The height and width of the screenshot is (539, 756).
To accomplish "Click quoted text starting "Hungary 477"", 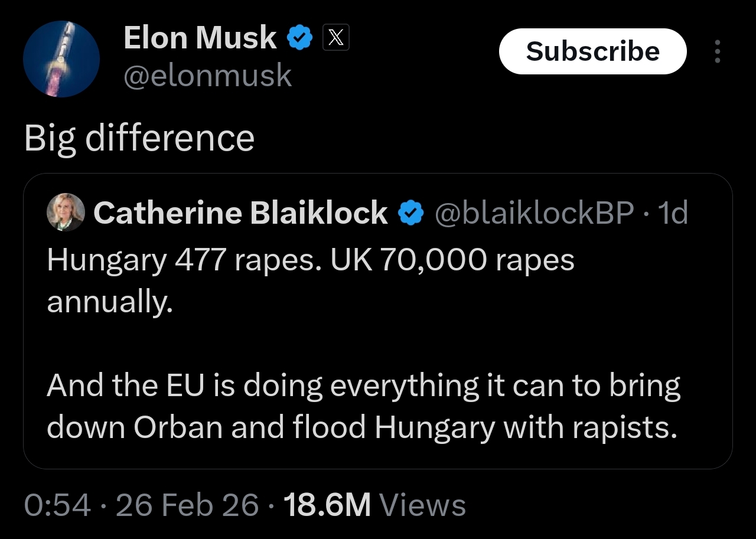I will pos(310,260).
